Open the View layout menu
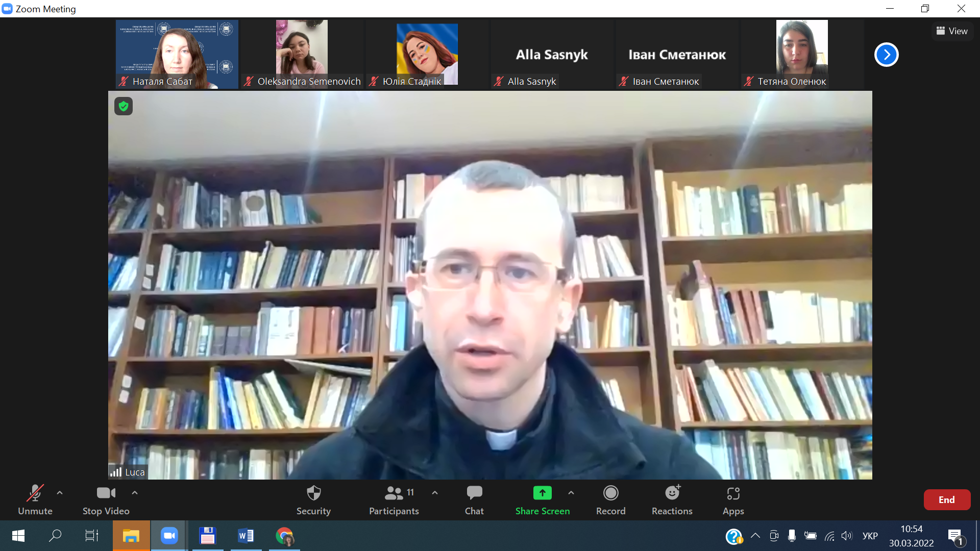Image resolution: width=980 pixels, height=551 pixels. tap(952, 31)
